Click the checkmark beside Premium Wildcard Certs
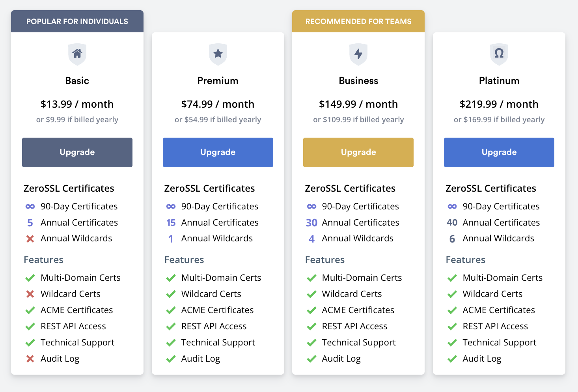The image size is (578, 392). (x=171, y=294)
